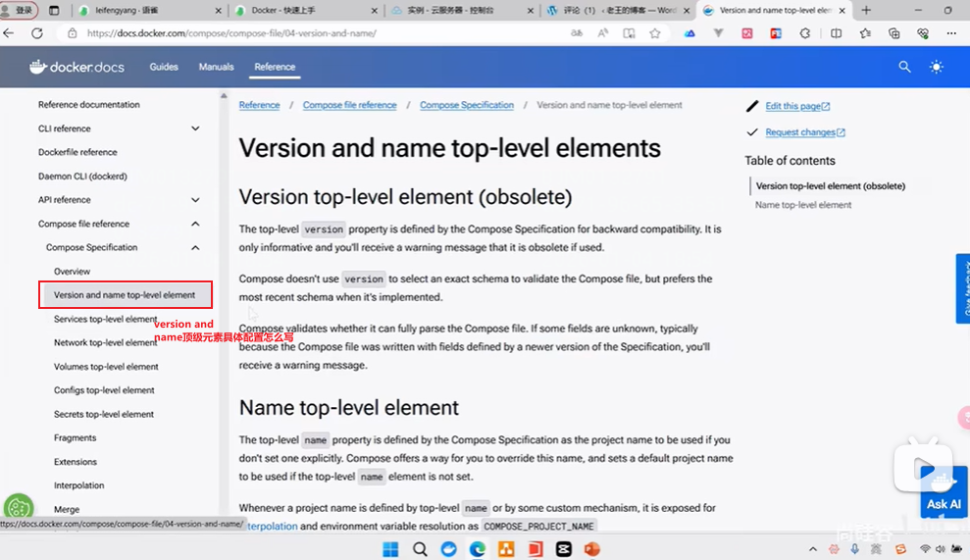
Task: Switch to the Docker 快速上手 tab
Action: [306, 11]
